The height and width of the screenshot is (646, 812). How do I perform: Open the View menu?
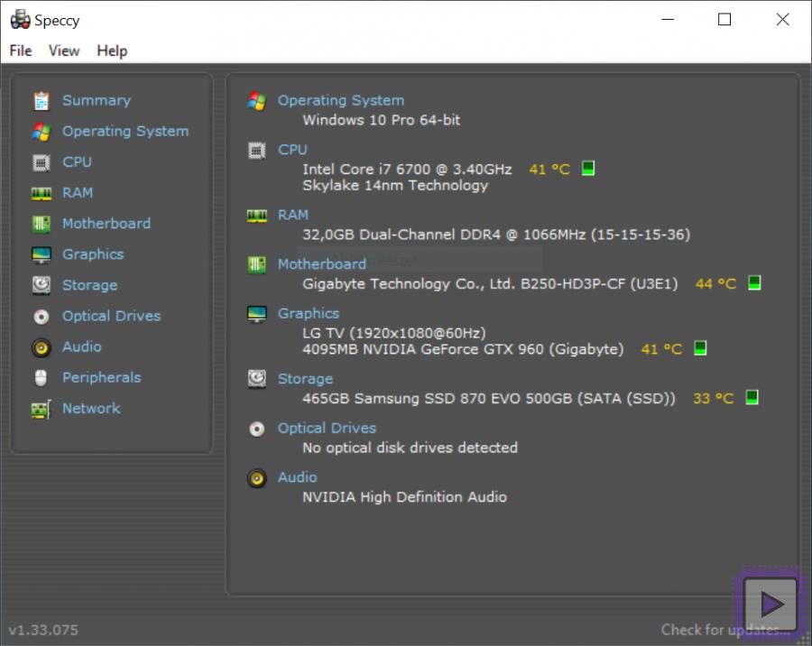64,51
